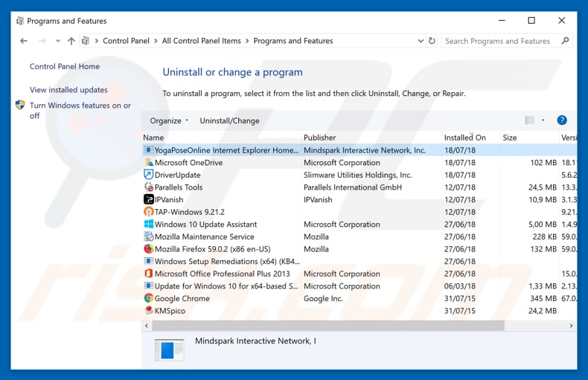The height and width of the screenshot is (380, 588).
Task: Click the scroll left arrow
Action: pos(147,326)
